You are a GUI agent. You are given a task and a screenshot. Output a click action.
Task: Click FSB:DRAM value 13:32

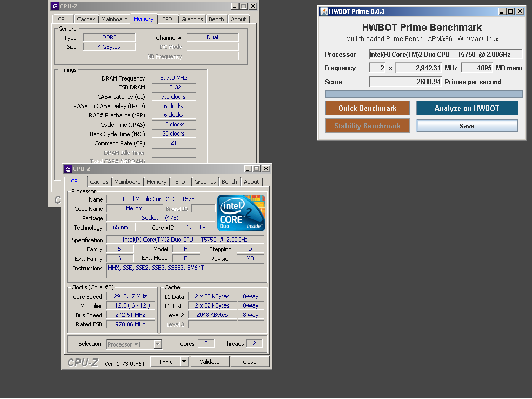click(174, 87)
